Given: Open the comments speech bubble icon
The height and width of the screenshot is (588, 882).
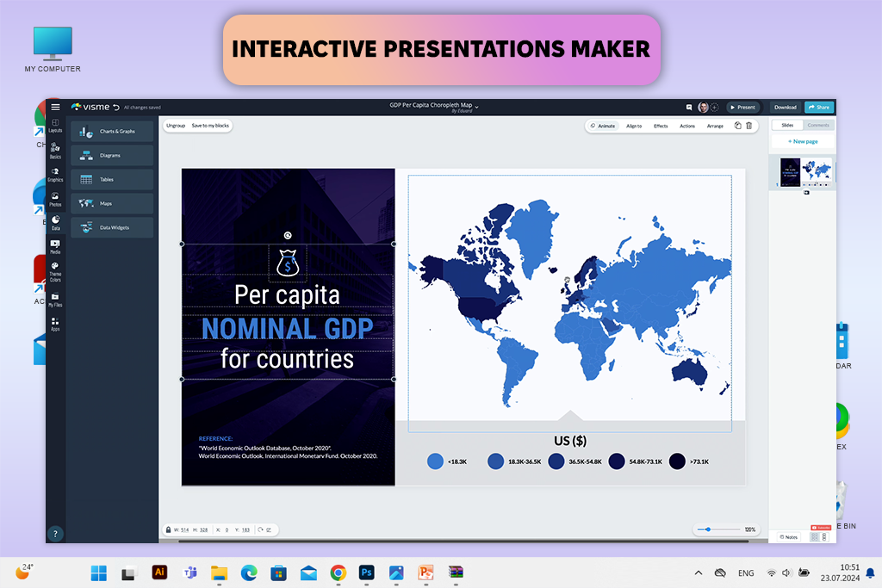Looking at the screenshot, I should click(x=689, y=108).
